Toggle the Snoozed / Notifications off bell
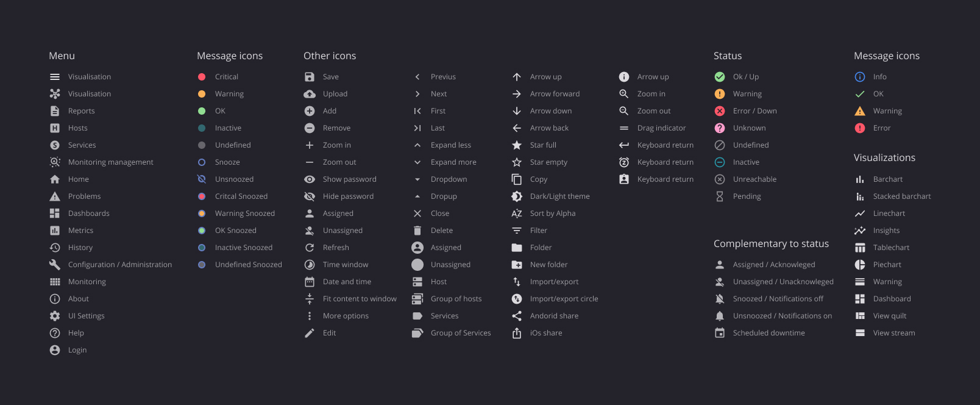 click(720, 299)
